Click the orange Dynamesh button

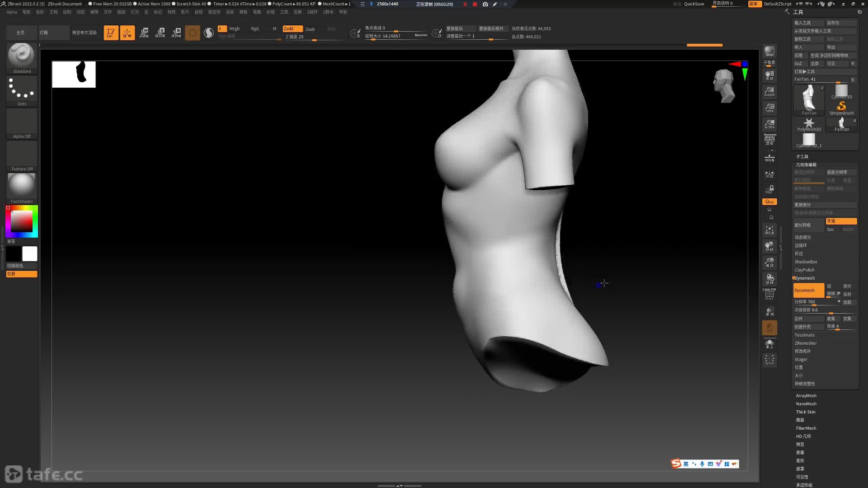coord(809,291)
